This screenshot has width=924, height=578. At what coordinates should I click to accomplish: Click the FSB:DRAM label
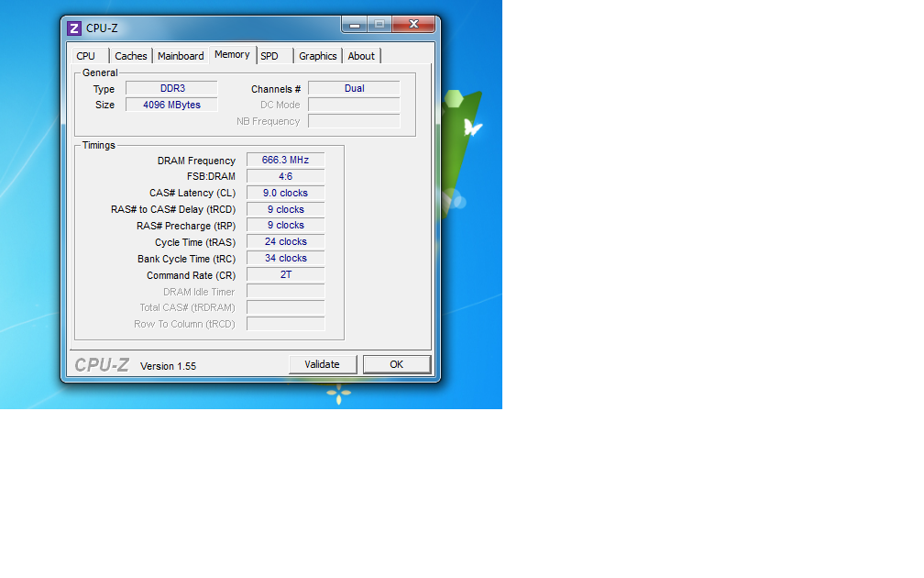point(211,176)
